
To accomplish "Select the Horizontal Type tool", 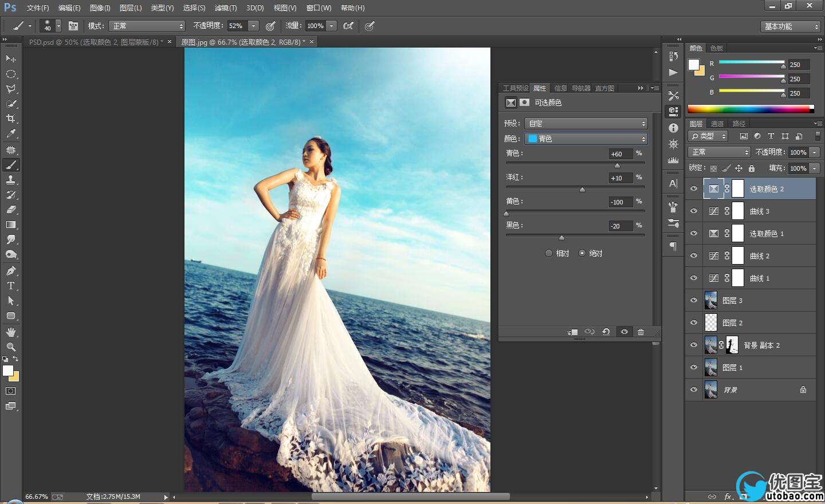I will point(10,286).
